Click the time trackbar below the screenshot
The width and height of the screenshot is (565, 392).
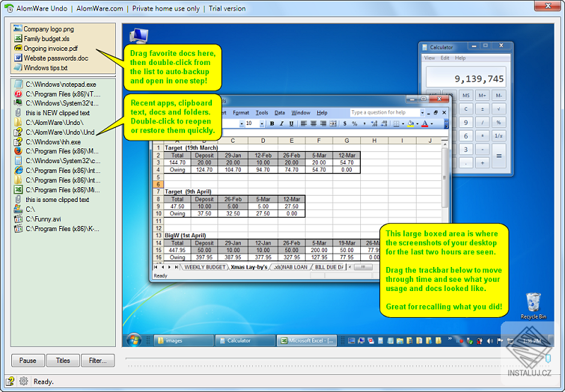tap(337, 359)
